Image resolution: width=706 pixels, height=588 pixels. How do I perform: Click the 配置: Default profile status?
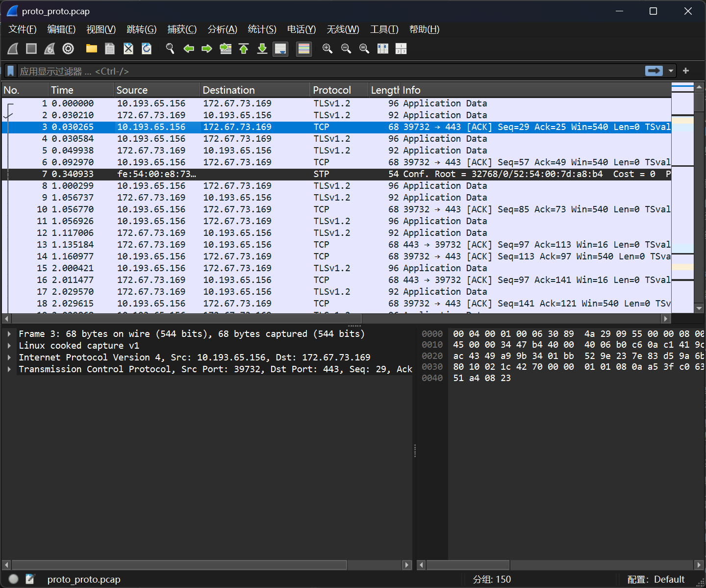tap(656, 580)
